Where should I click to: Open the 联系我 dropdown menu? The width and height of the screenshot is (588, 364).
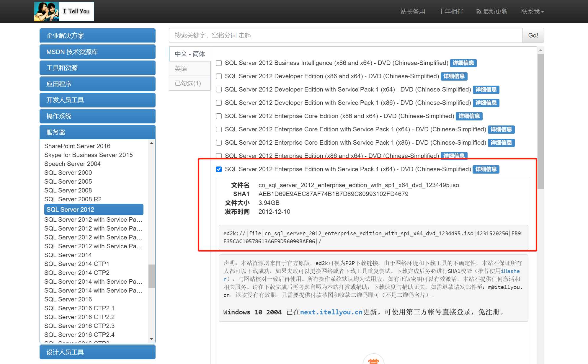pos(532,12)
